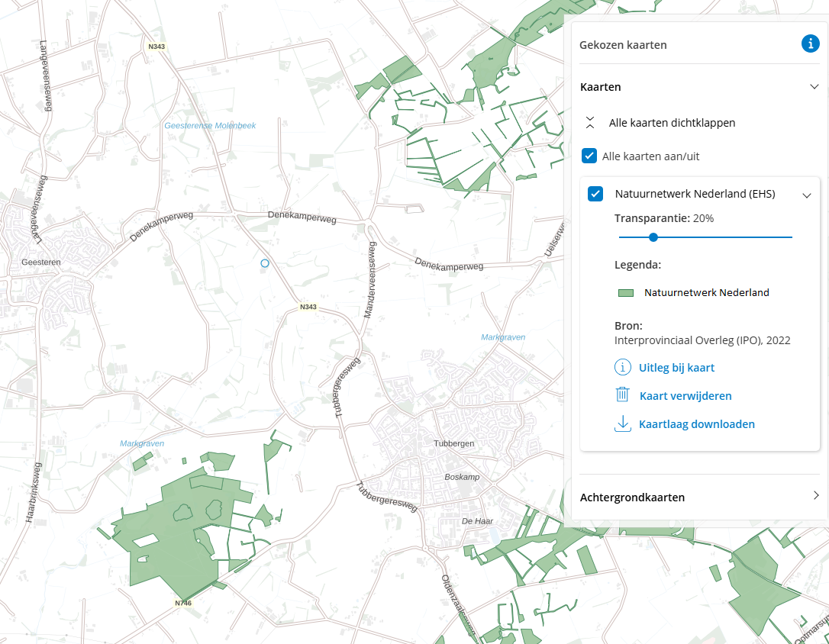Expand the Achtergrondkaarten section
The width and height of the screenshot is (829, 644).
tap(816, 495)
